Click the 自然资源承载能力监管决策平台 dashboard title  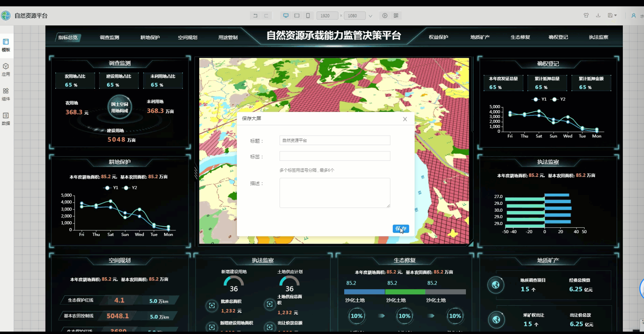(x=334, y=36)
